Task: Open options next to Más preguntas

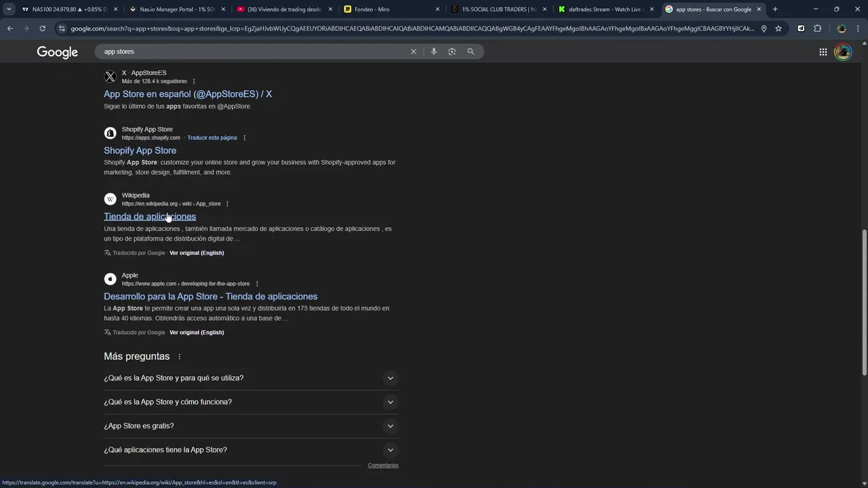Action: tap(180, 357)
